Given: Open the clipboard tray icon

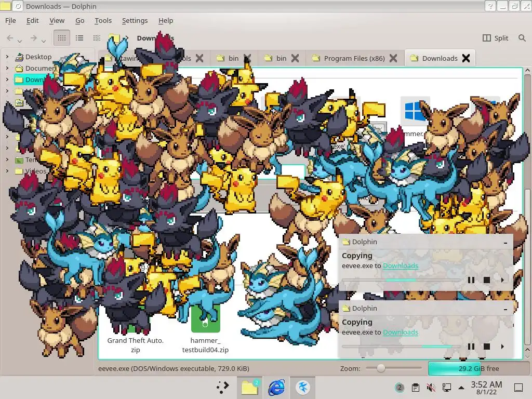Looking at the screenshot, I should click(x=415, y=388).
